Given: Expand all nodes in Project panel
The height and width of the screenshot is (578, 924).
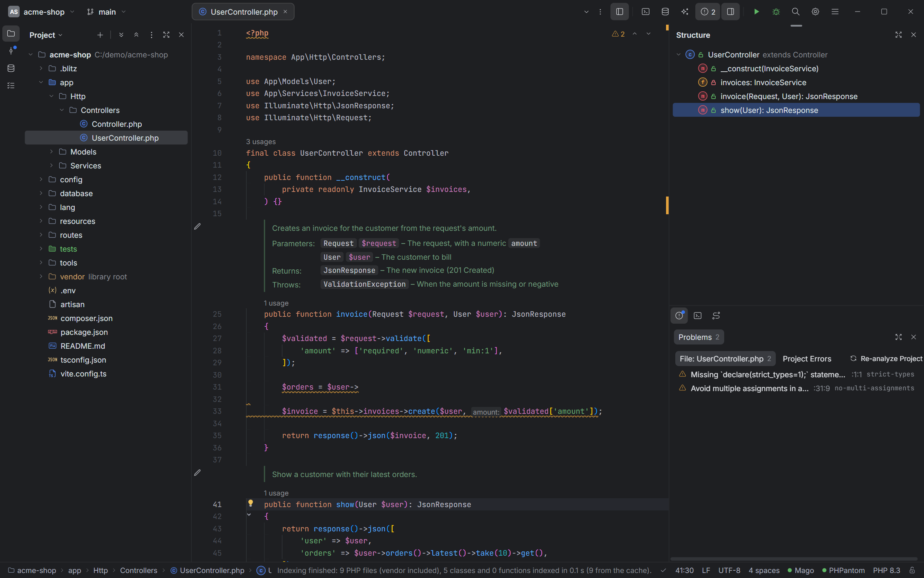Looking at the screenshot, I should [121, 35].
